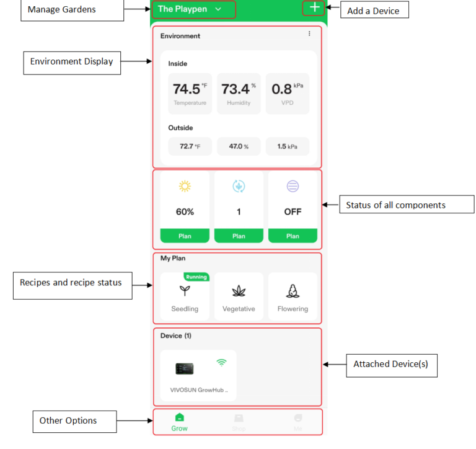
Task: Tap the plus icon to add device
Action: (x=315, y=8)
